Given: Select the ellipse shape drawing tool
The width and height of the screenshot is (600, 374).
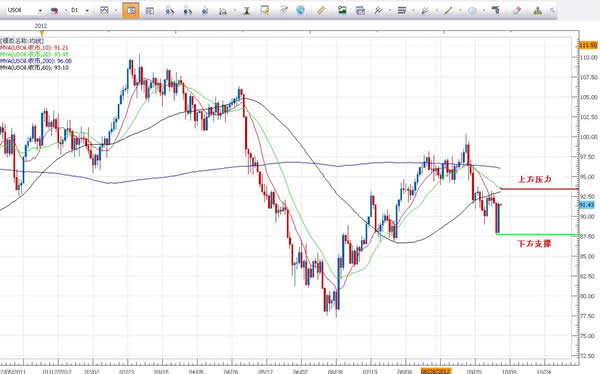Looking at the screenshot, I should pyautogui.click(x=472, y=11).
